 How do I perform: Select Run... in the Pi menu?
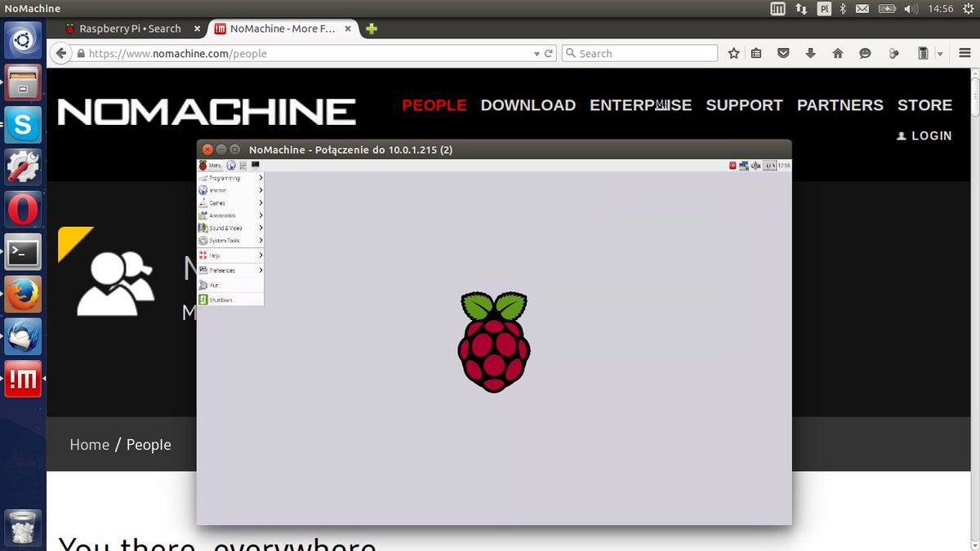click(231, 285)
